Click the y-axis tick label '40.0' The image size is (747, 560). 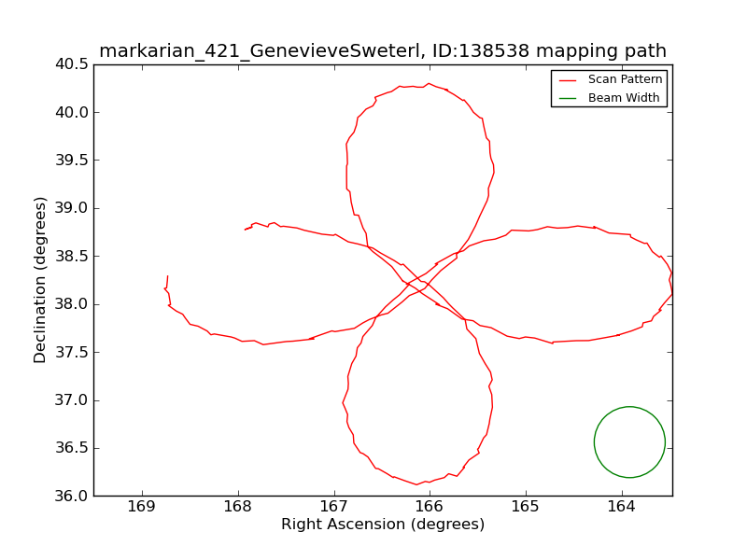coord(72,112)
